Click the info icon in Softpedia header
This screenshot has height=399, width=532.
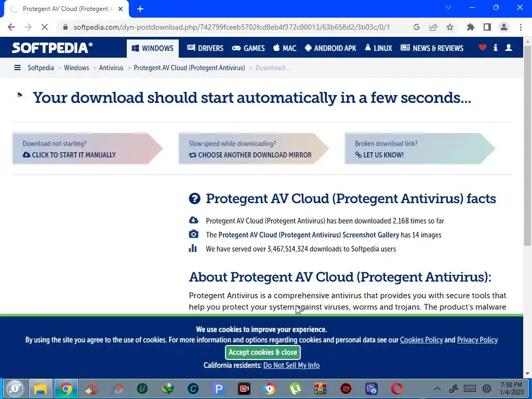495,48
